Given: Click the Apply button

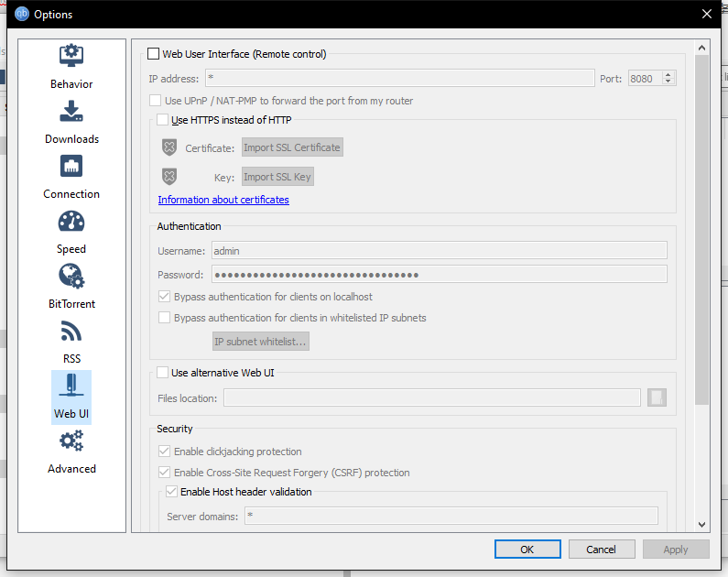Looking at the screenshot, I should coord(676,550).
